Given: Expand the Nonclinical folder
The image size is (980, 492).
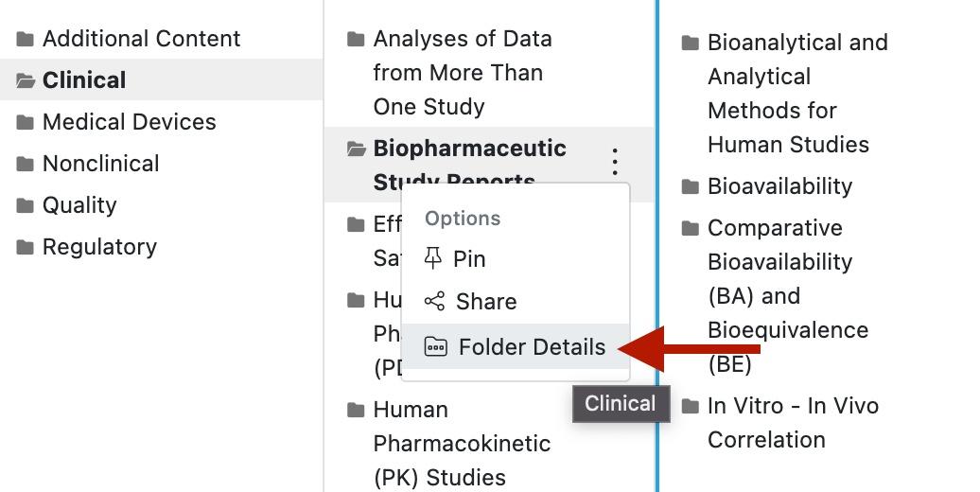Looking at the screenshot, I should (100, 164).
